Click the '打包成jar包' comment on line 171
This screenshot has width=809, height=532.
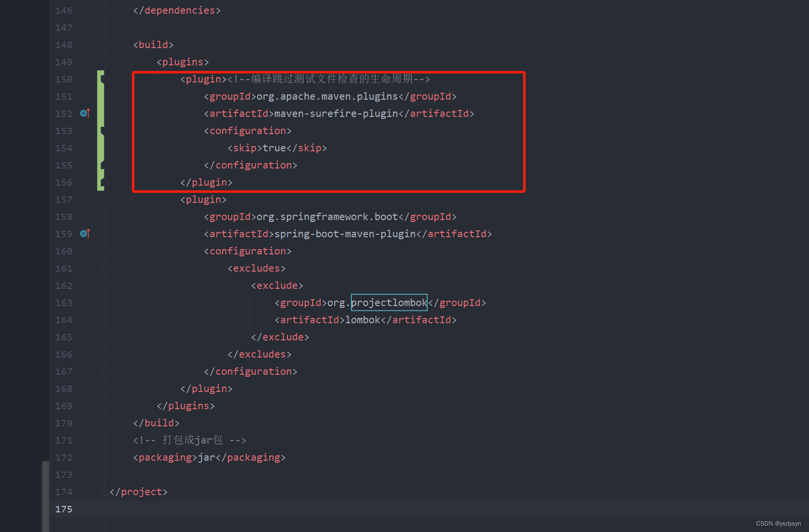(x=189, y=440)
